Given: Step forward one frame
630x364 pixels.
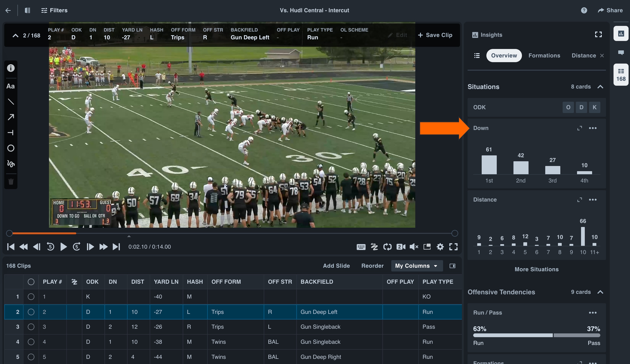Looking at the screenshot, I should click(90, 247).
